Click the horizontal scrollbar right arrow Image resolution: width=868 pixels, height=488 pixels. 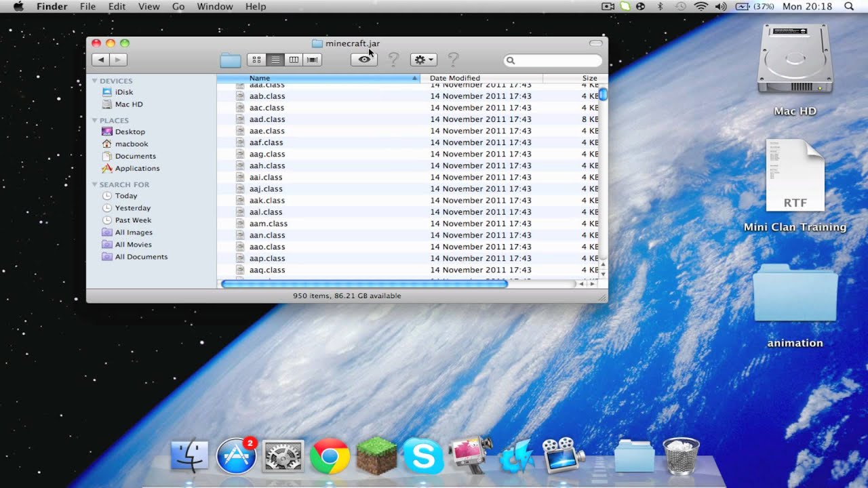[592, 284]
